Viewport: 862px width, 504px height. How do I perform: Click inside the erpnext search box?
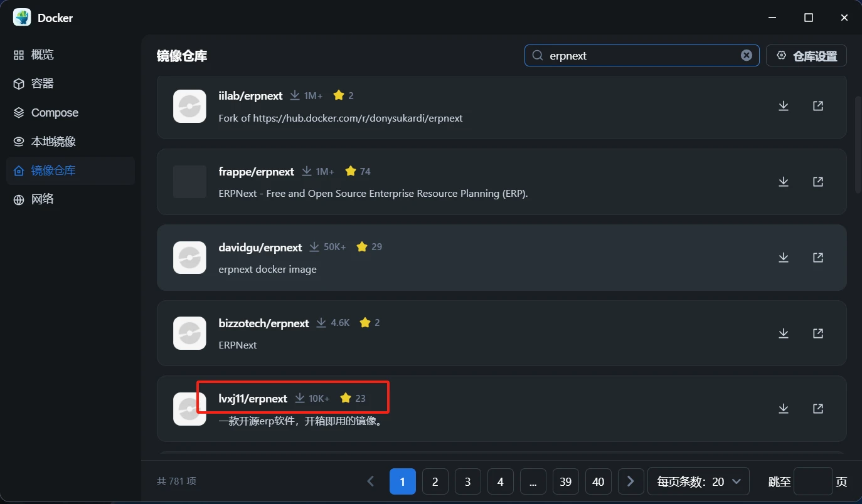[x=642, y=55]
